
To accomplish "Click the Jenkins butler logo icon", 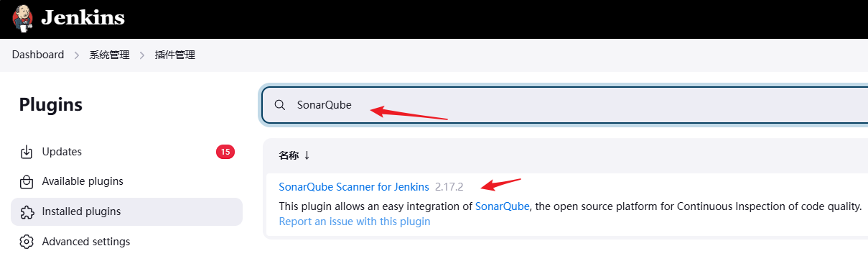I will 22,18.
